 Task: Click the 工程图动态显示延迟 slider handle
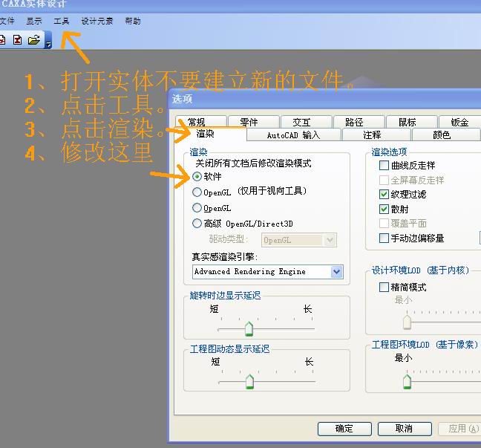(x=249, y=382)
